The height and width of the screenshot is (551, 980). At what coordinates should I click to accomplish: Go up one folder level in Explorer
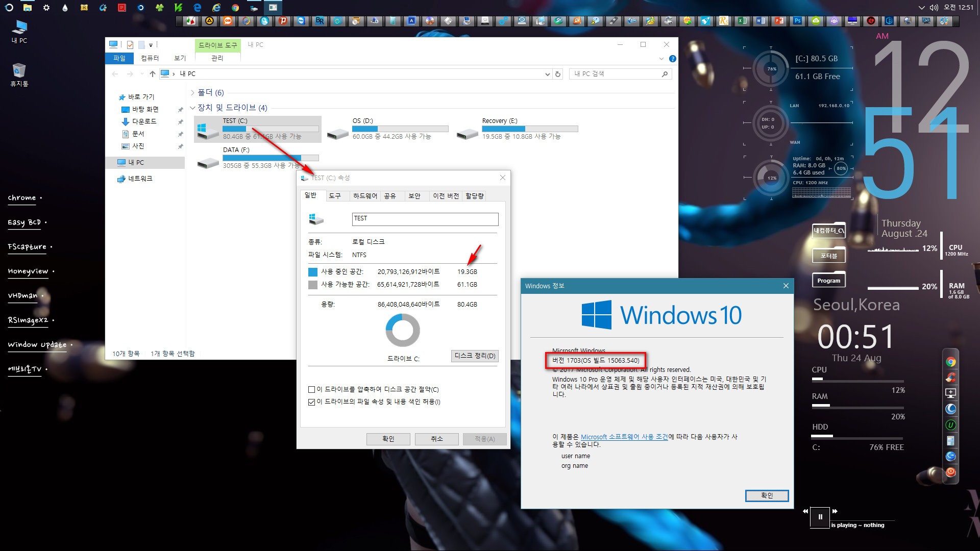tap(152, 74)
